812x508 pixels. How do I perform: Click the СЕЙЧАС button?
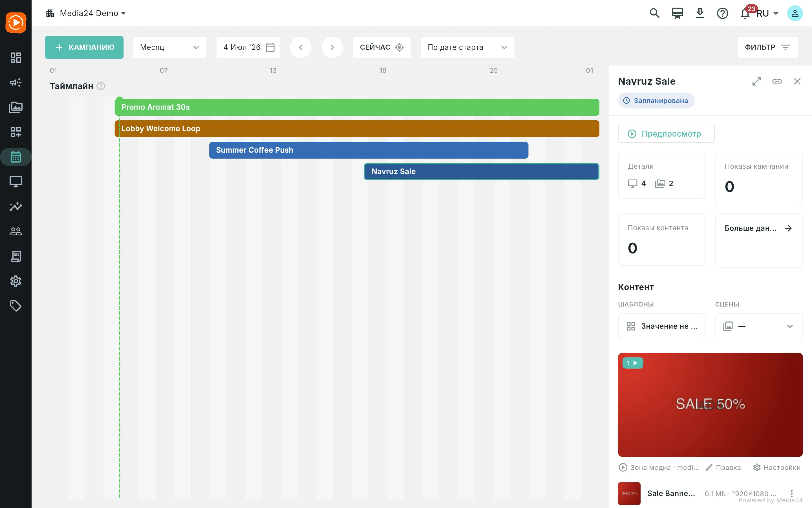coord(381,47)
